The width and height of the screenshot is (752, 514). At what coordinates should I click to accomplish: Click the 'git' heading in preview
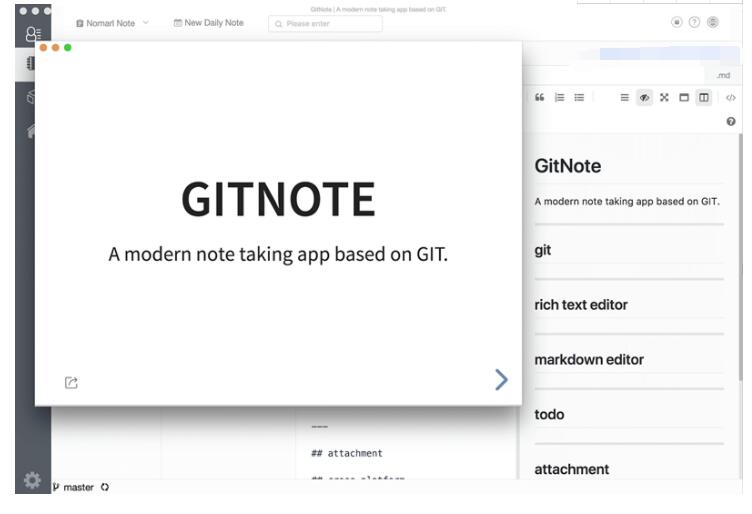tap(542, 250)
